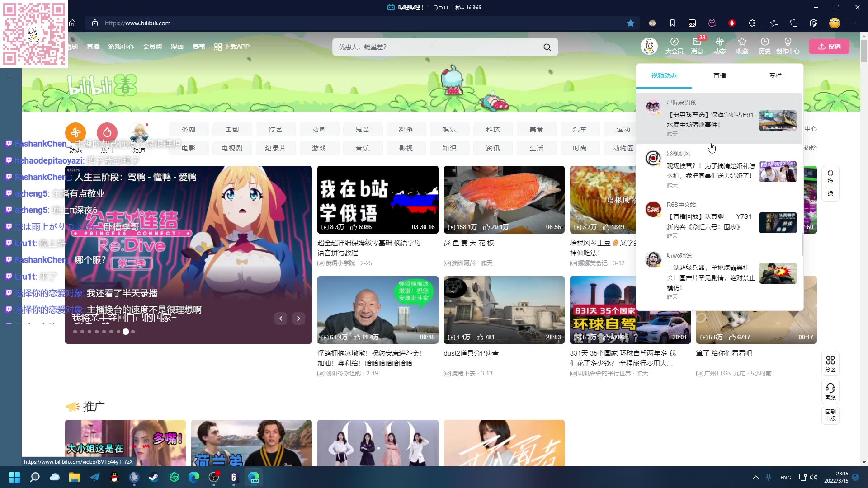Click the orange 动态 circle icon
The image size is (868, 488).
coord(75,132)
